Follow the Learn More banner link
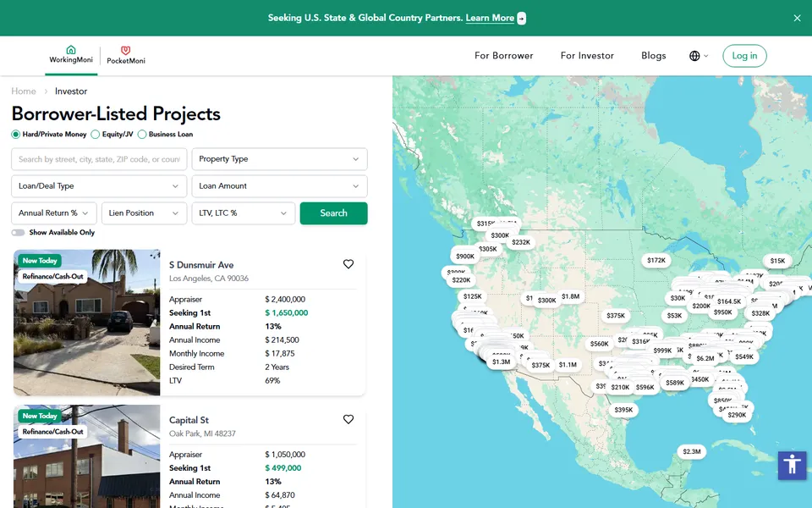Viewport: 812px width, 508px height. click(x=490, y=18)
